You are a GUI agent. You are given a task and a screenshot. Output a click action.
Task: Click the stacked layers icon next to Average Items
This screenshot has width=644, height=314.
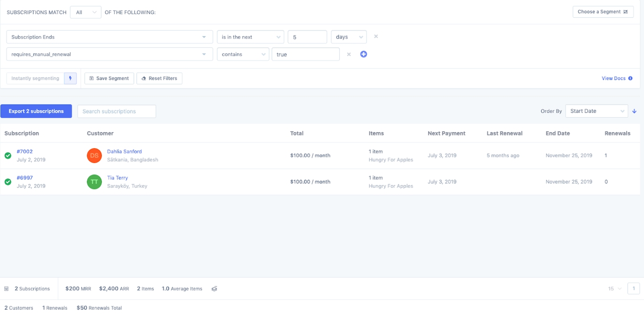[214, 289]
